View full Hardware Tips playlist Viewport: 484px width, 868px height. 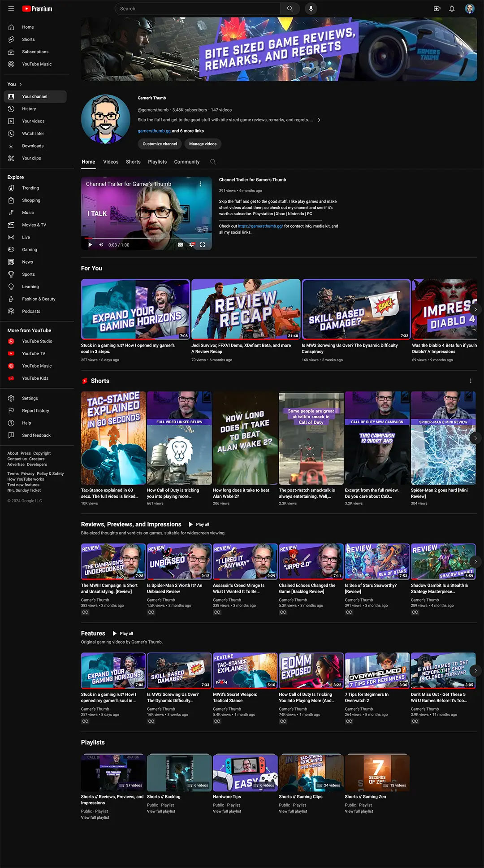[227, 811]
